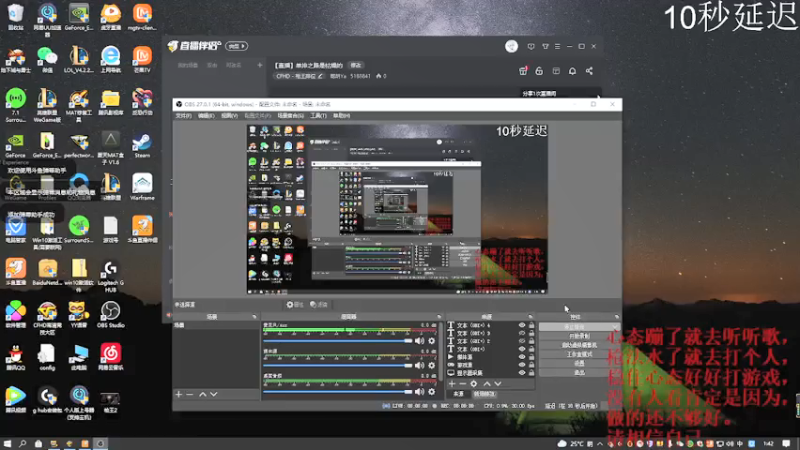This screenshot has width=800, height=450.
Task: Mute the middle mixer channel speaker icon
Action: tap(419, 365)
